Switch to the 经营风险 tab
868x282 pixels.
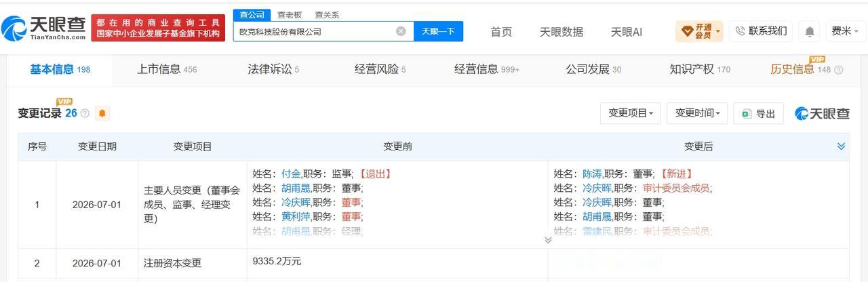click(380, 69)
